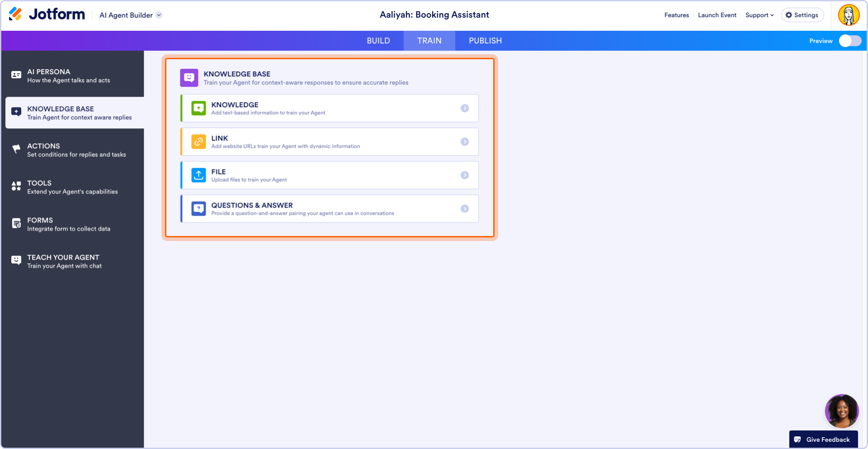Click the FILE card title
Viewport: 868px width, 449px height.
[x=218, y=171]
